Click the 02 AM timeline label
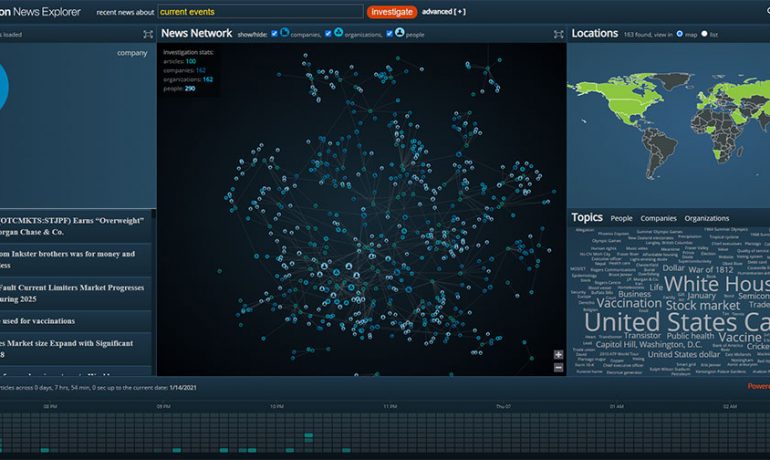The image size is (770, 460). click(x=730, y=406)
